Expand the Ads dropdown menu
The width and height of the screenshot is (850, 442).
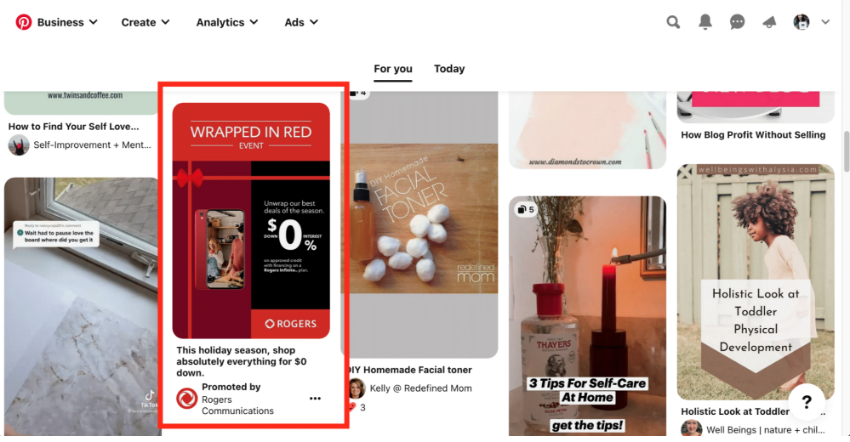(x=301, y=22)
